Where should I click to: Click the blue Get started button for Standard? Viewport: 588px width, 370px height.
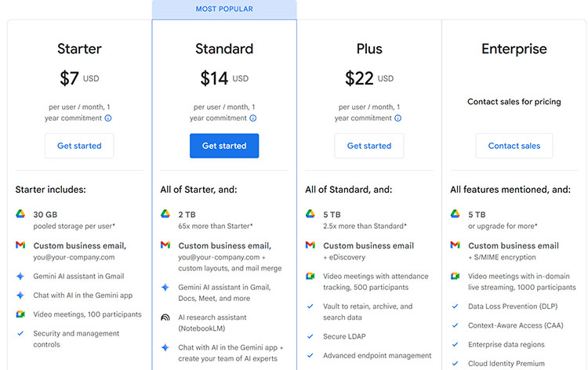224,146
